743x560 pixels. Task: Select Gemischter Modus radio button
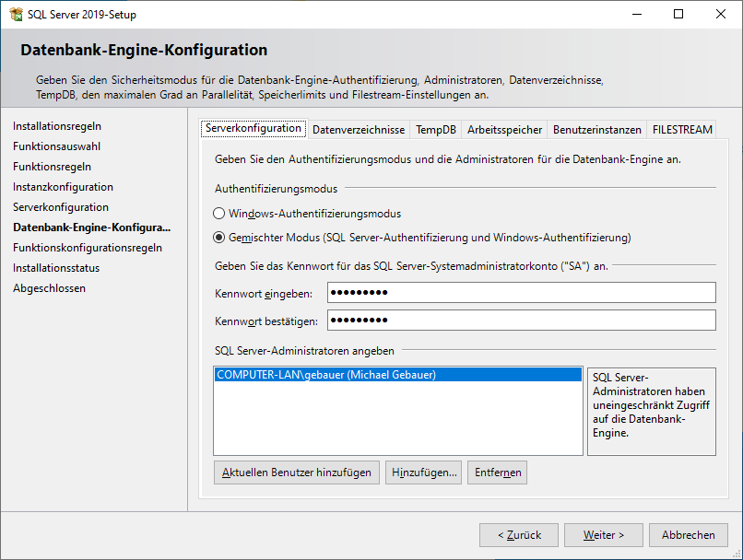pos(219,238)
